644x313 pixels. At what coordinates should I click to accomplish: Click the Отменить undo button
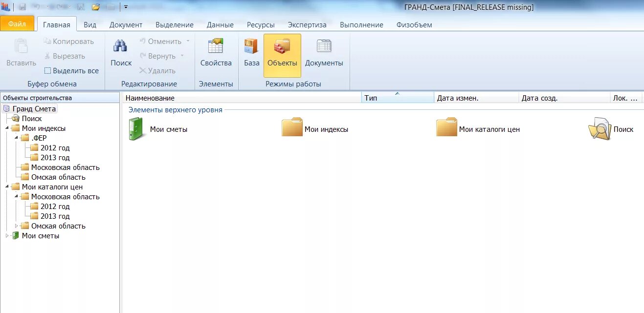[x=160, y=42]
